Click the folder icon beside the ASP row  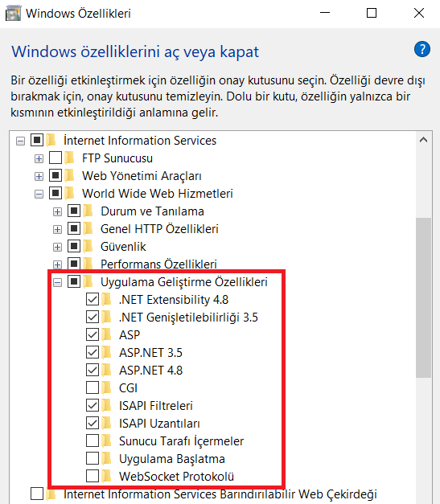point(106,335)
